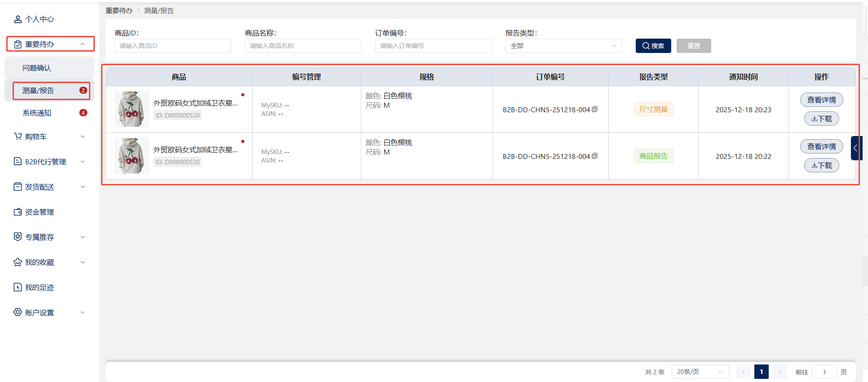Open 问题确认 submenu item
This screenshot has width=868, height=382.
pyautogui.click(x=49, y=68)
